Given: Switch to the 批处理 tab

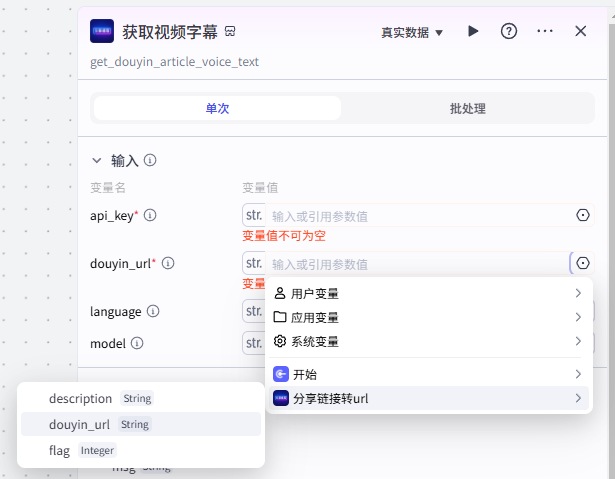Looking at the screenshot, I should [468, 108].
